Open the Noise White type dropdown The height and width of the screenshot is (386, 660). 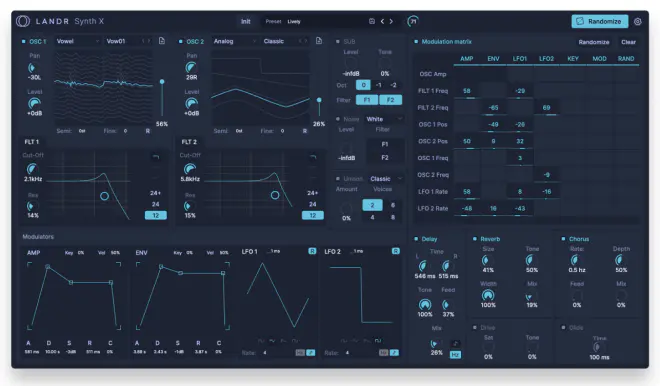coord(384,119)
